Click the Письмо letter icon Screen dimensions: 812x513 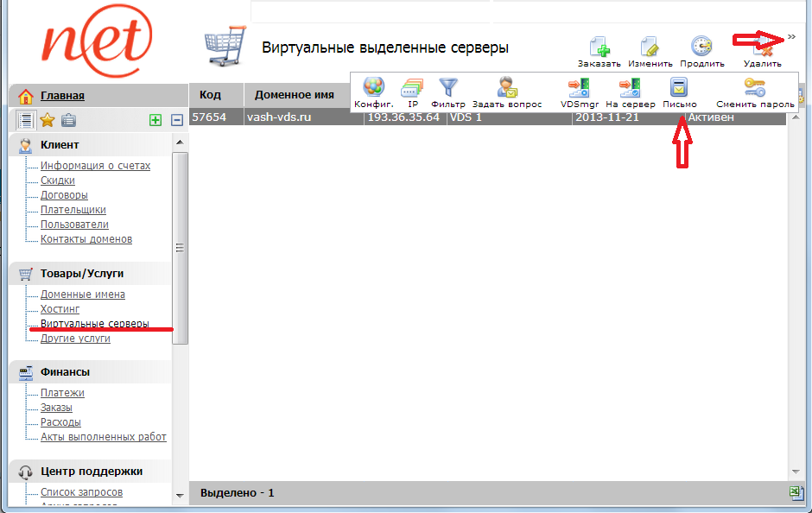click(679, 87)
